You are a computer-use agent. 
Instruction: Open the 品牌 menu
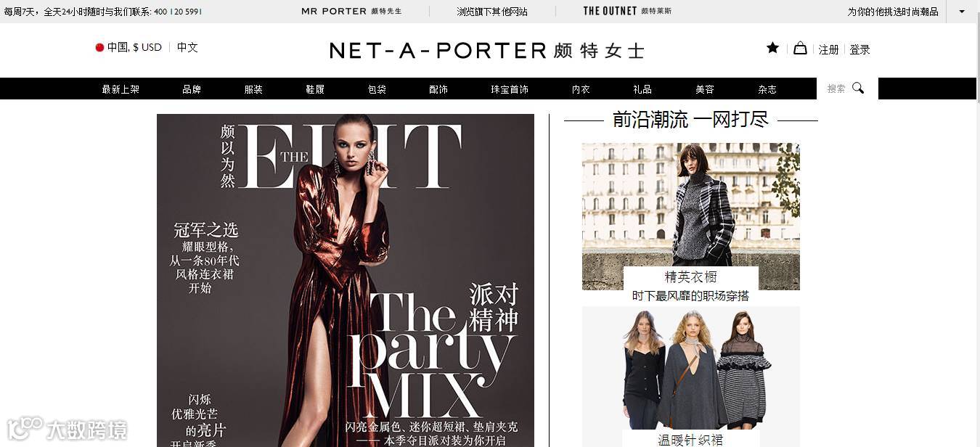[x=192, y=89]
